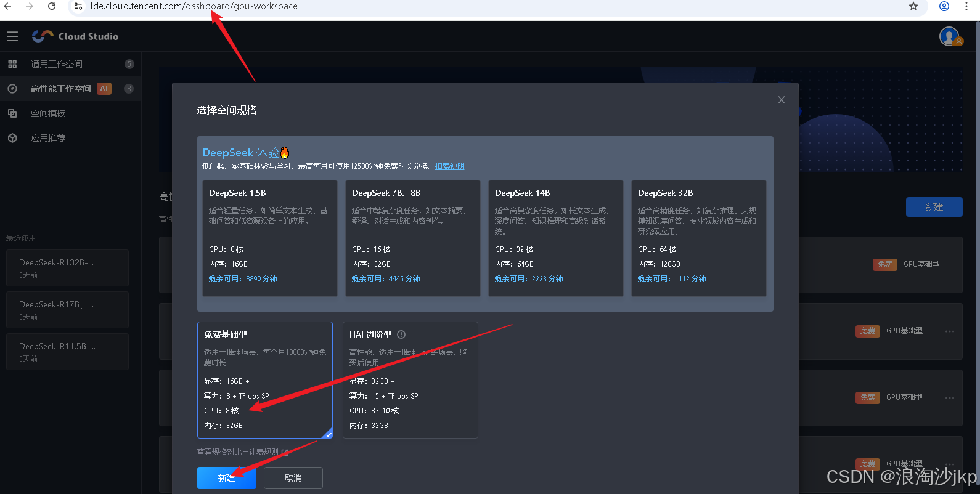Click the browser back arrow
The image size is (980, 494).
click(x=8, y=6)
